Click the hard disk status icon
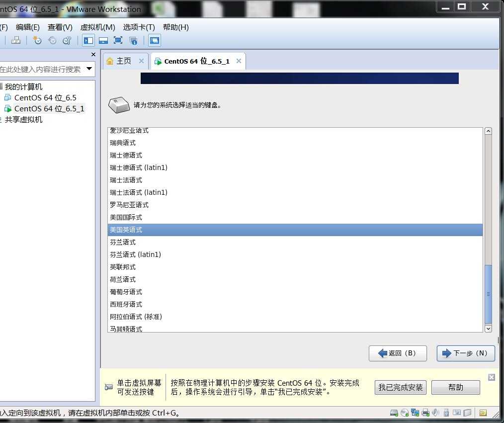This screenshot has height=423, width=504. click(x=394, y=413)
